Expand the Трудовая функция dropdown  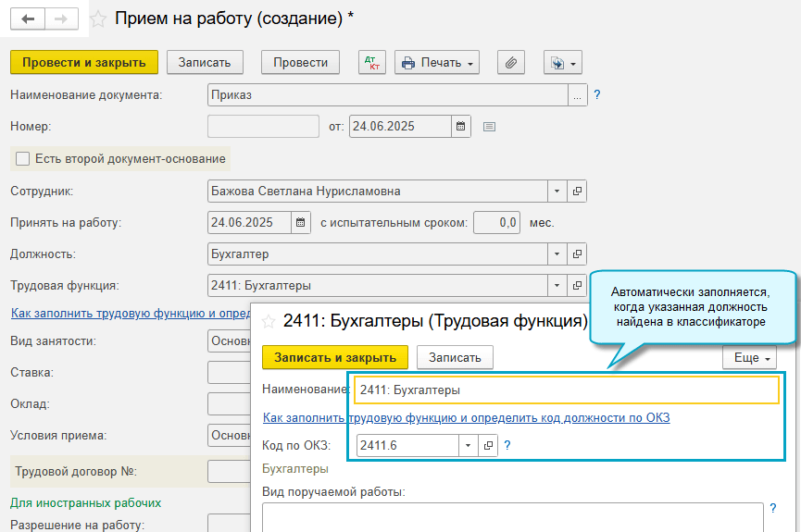pos(557,285)
